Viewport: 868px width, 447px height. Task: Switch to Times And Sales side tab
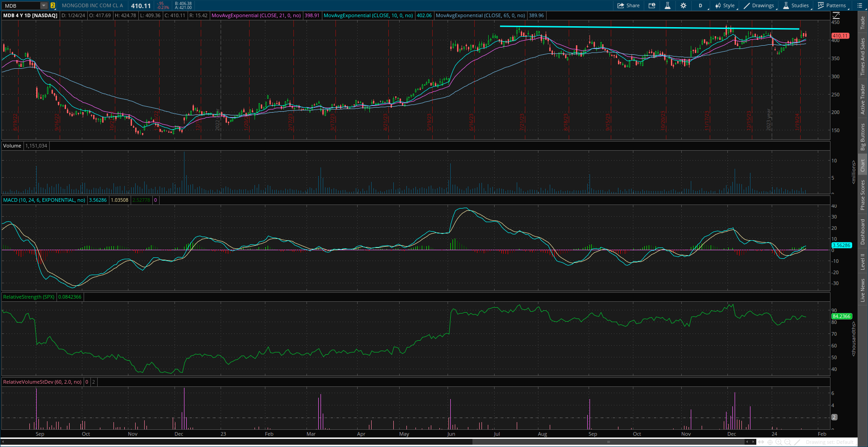(x=863, y=57)
